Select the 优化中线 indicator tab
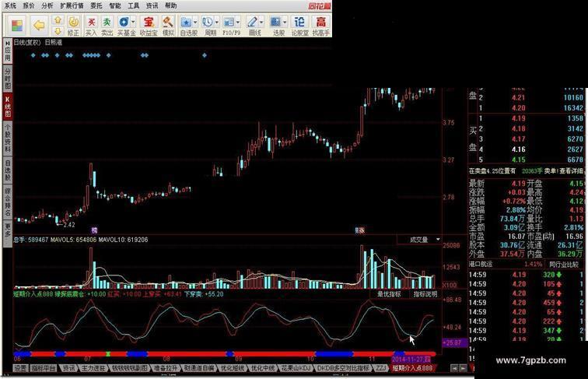Viewport: 588px width, 379px height. [262, 368]
